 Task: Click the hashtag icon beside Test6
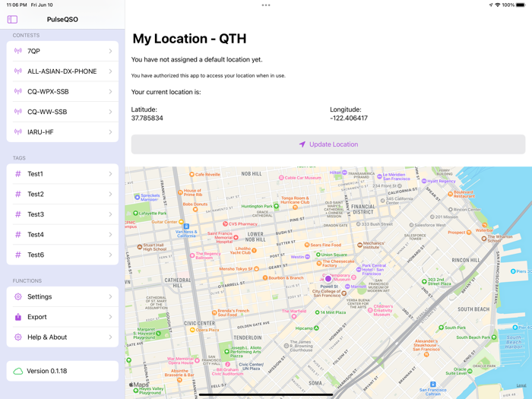click(18, 255)
